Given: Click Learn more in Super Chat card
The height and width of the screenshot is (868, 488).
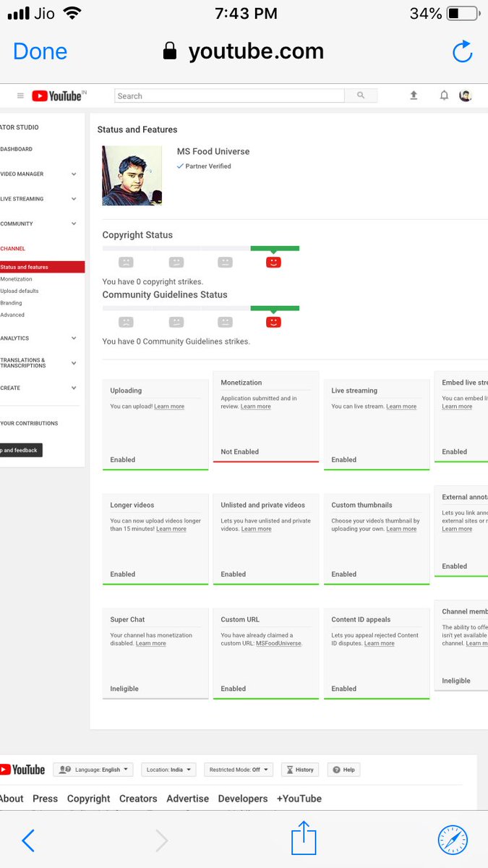Looking at the screenshot, I should click(151, 643).
